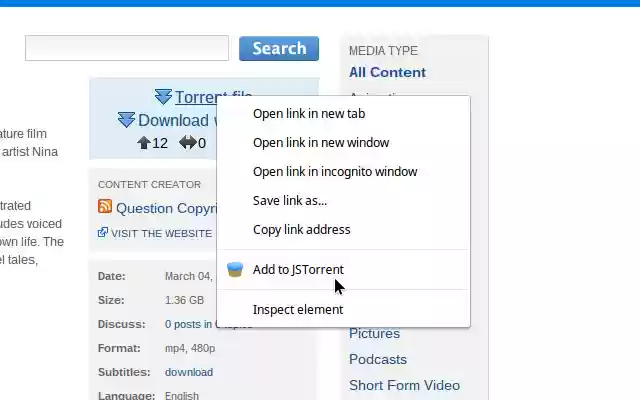
Task: Open Question Copyright creator link
Action: (167, 208)
